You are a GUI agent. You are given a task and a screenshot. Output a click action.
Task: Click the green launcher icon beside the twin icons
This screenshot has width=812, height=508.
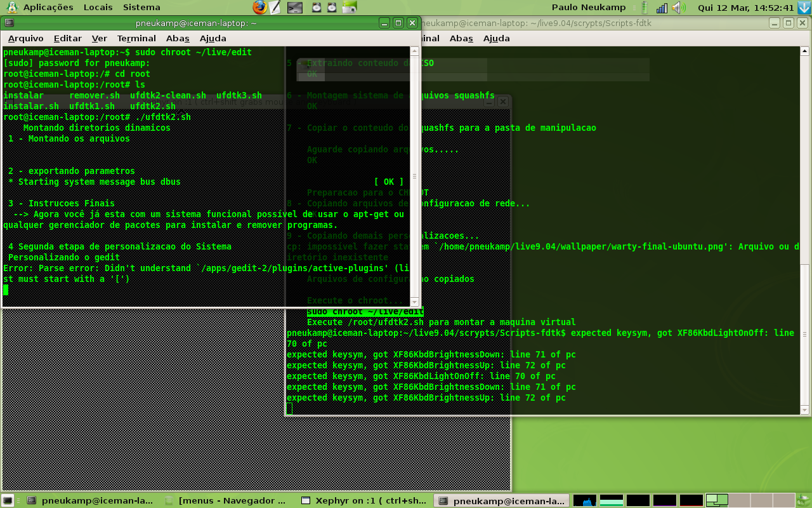[x=350, y=8]
